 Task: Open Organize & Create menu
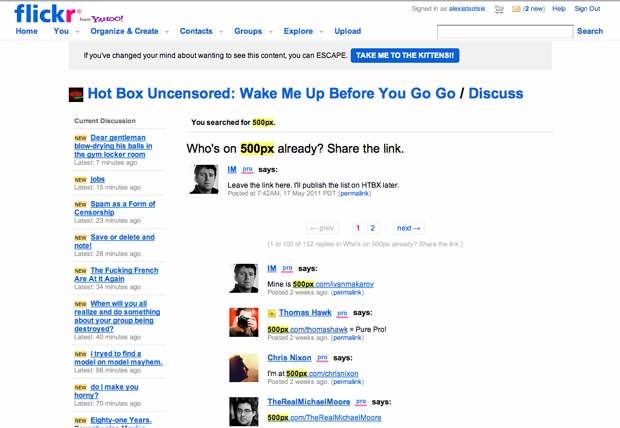pyautogui.click(x=124, y=31)
